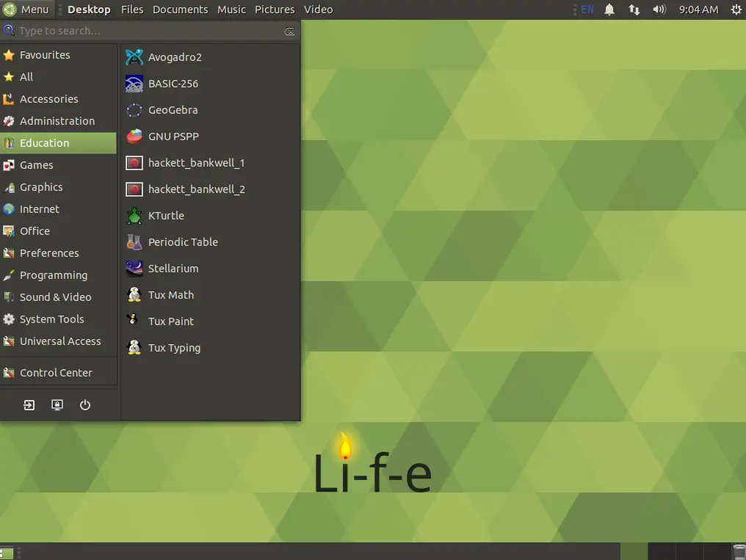Click the Type to search input field
The image size is (746, 560).
click(150, 31)
